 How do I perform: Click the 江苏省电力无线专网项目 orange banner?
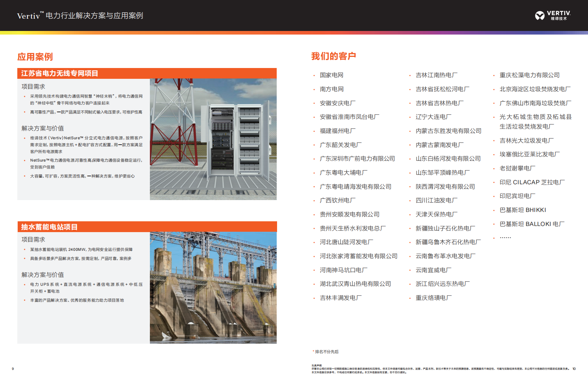click(147, 73)
